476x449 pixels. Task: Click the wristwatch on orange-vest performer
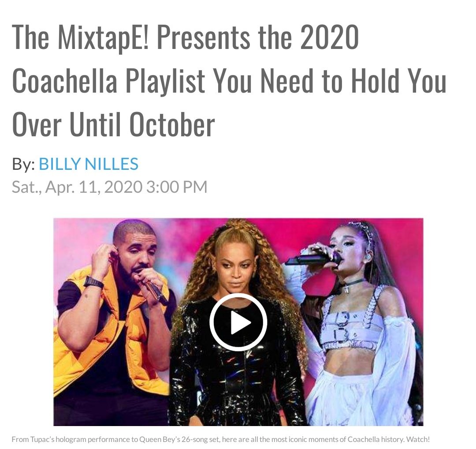93,282
